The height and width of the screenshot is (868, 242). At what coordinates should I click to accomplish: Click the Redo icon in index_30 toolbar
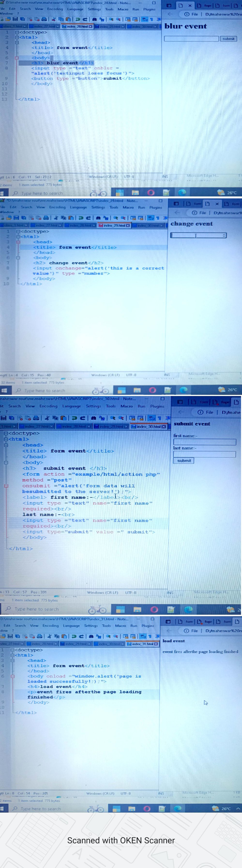click(x=82, y=418)
